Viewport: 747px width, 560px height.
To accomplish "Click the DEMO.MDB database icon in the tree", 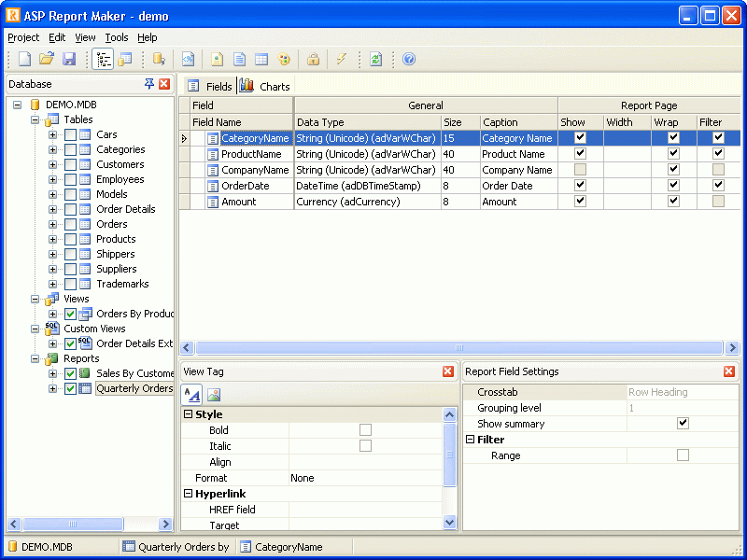I will (35, 105).
